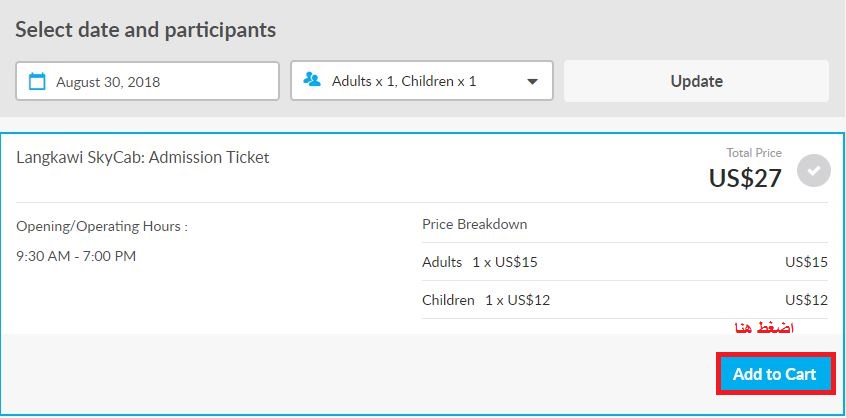Screen dimensions: 846x418
Task: Click the US$15 adults subtotal
Action: tap(806, 262)
